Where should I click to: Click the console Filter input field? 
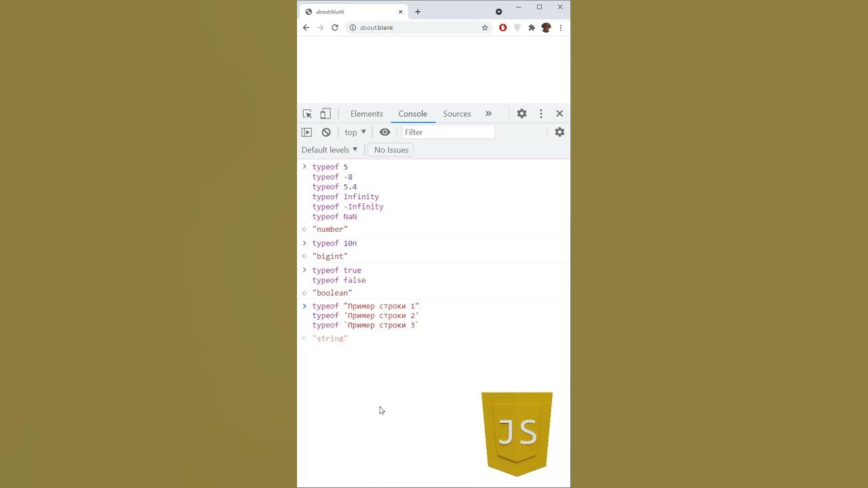click(x=448, y=132)
